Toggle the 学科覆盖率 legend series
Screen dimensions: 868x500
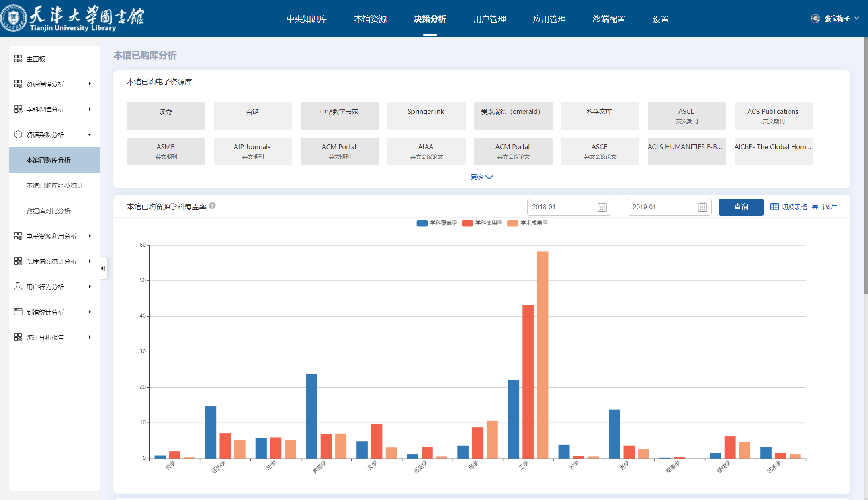(x=422, y=223)
